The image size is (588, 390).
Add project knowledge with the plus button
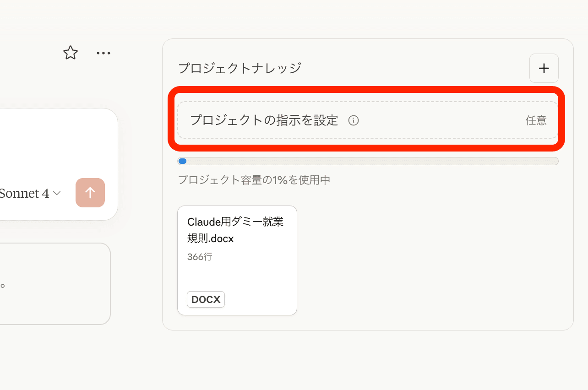pos(544,68)
